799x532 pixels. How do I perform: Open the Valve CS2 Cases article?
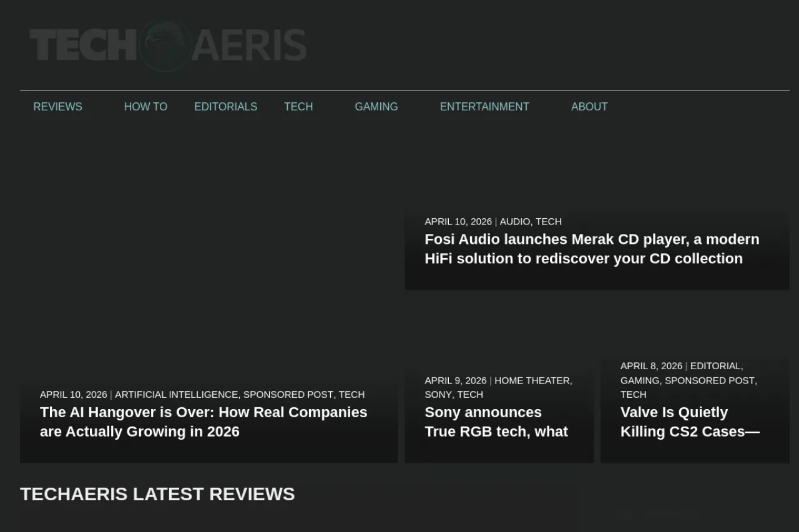[x=690, y=422]
